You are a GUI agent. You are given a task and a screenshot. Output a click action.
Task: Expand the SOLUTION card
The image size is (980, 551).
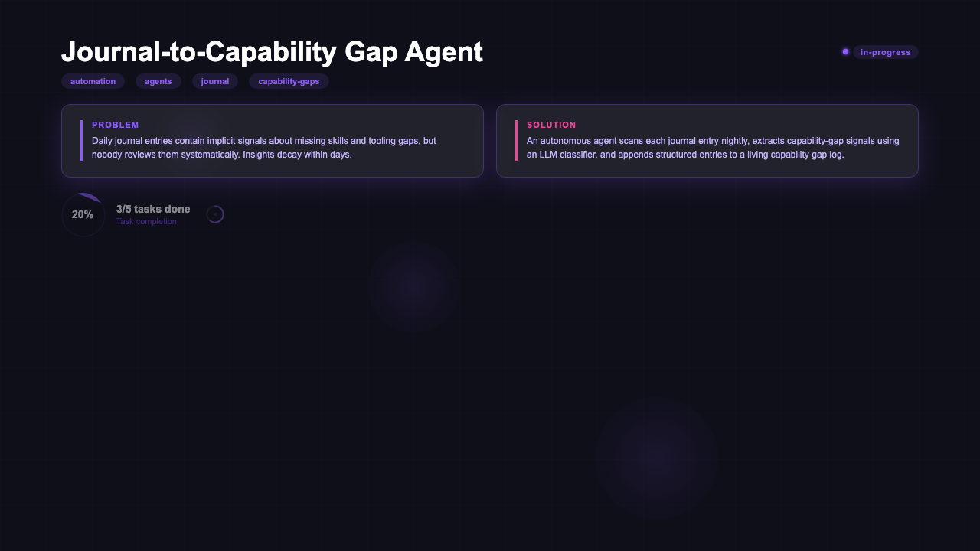[707, 141]
